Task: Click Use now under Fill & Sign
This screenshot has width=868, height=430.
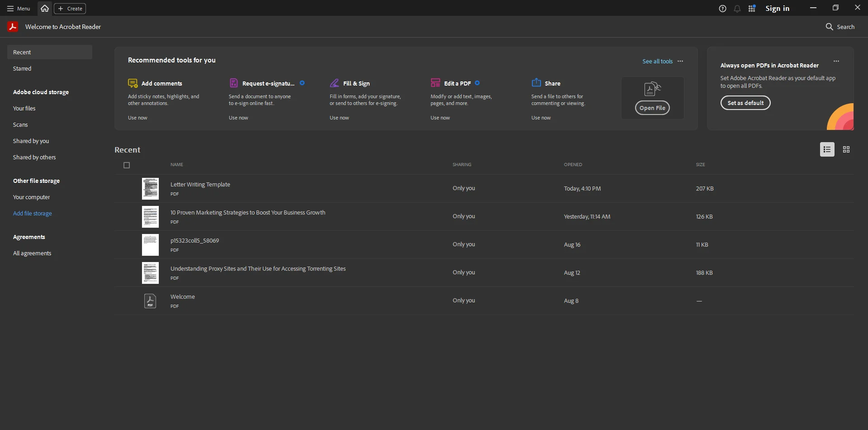Action: point(339,118)
